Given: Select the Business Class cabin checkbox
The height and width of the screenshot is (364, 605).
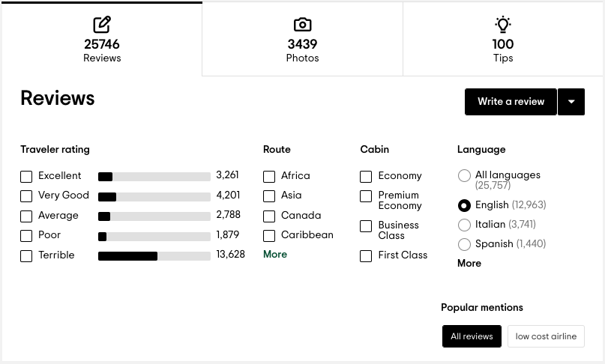Looking at the screenshot, I should (366, 226).
